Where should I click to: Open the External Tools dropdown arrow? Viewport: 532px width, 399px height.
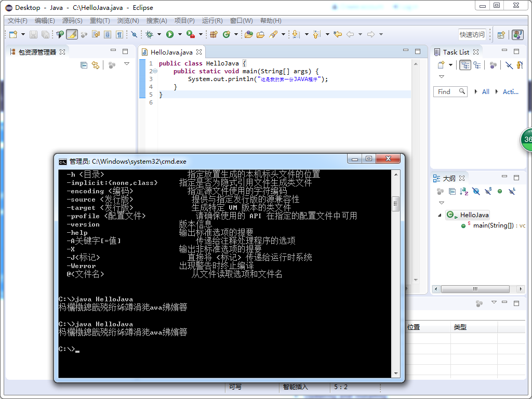[201, 34]
